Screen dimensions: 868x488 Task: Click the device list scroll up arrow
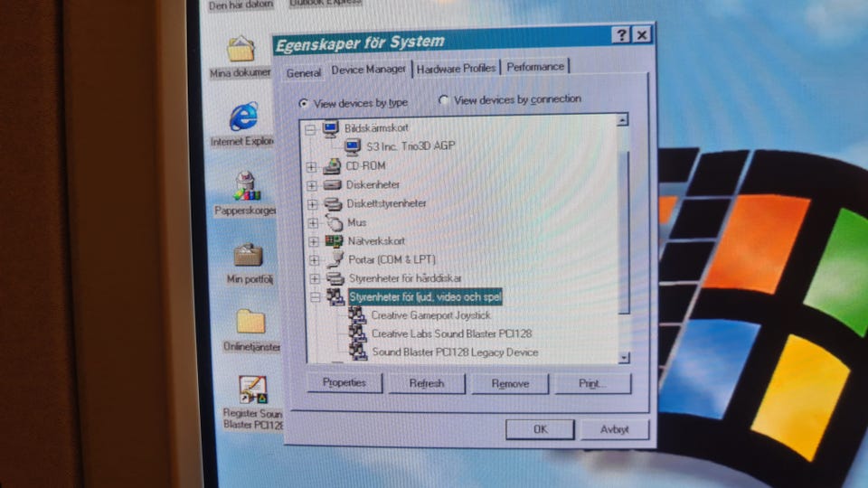(x=622, y=119)
